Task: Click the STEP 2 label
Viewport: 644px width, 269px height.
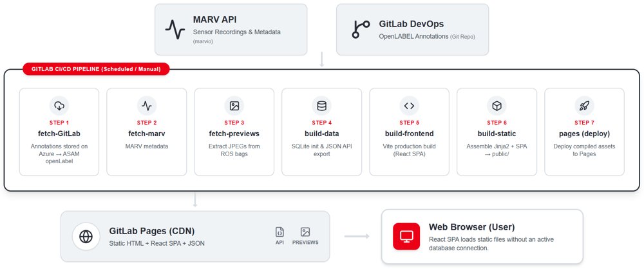Action: coord(147,123)
